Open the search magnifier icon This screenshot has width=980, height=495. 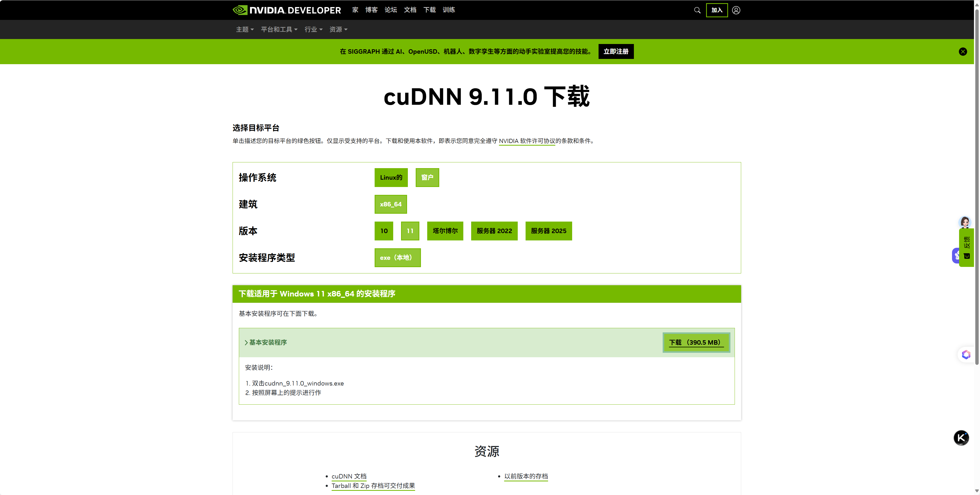pos(697,10)
